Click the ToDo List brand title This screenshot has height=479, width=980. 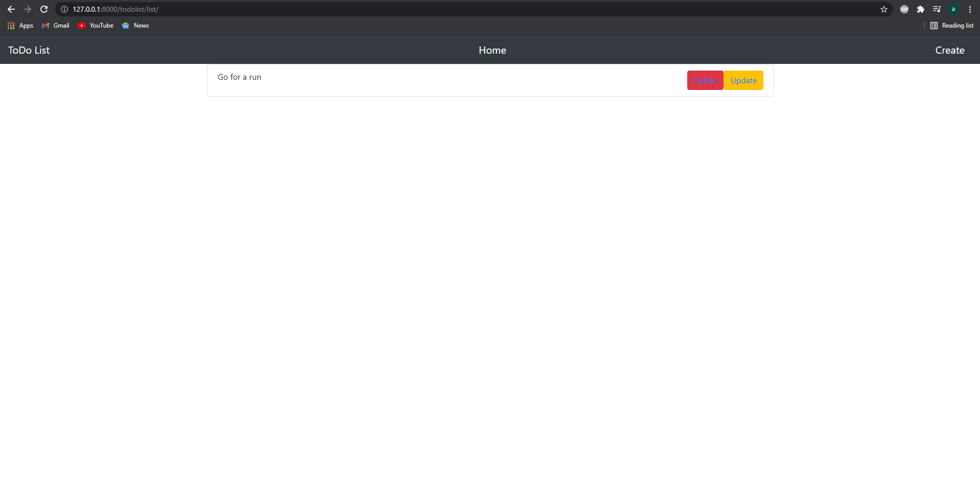click(x=28, y=50)
